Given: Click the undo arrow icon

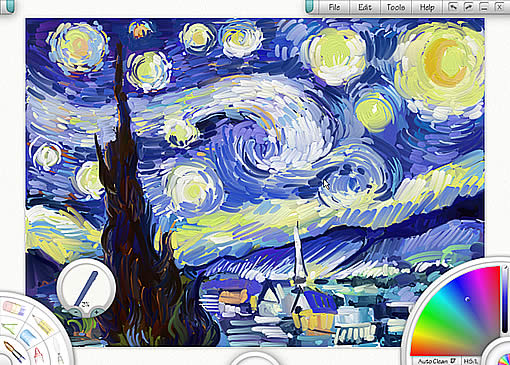Looking at the screenshot, I should 453,7.
